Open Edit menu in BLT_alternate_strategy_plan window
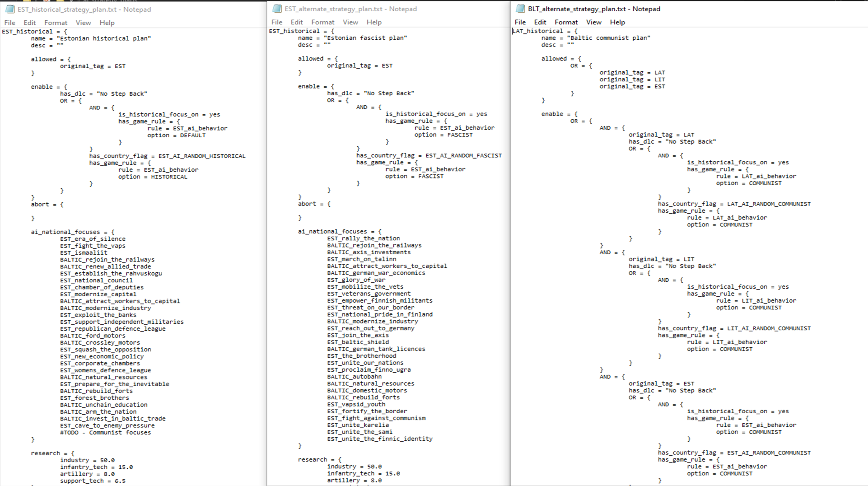Screen dimensions: 868x486 point(540,22)
